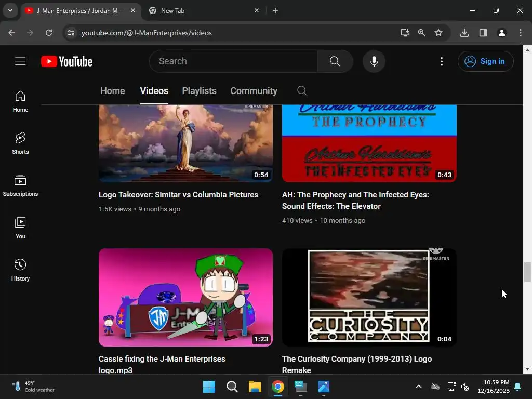The image size is (532, 399).
Task: Open Logo Takeover: Similar vs Columbia Pictures title
Action: coord(179,195)
